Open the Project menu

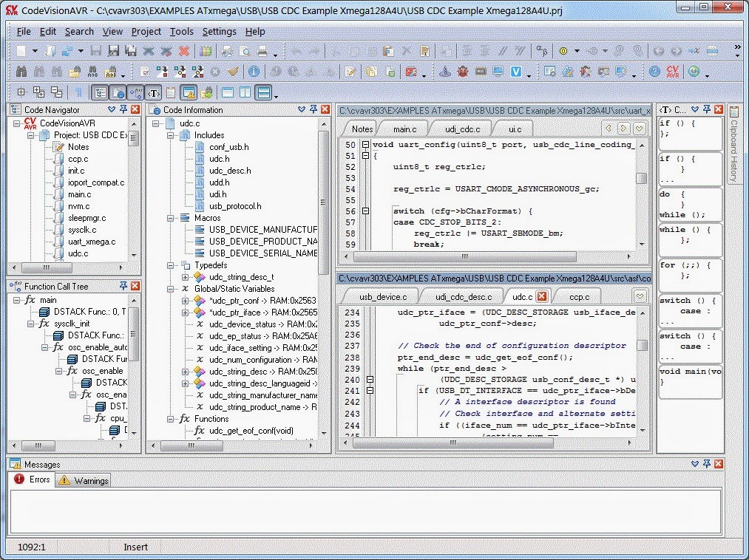click(146, 32)
